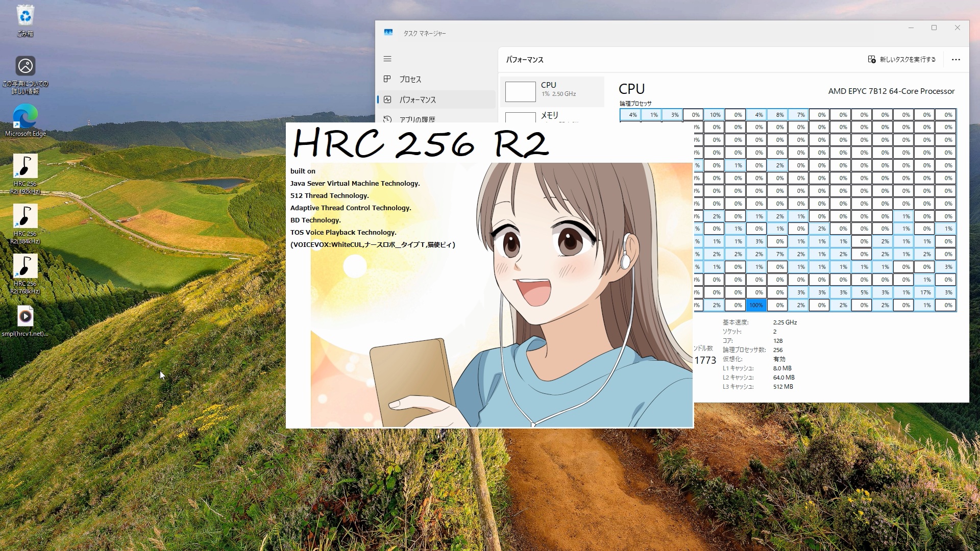Launch Microsoft Edge from the desktop
980x551 pixels.
25,120
